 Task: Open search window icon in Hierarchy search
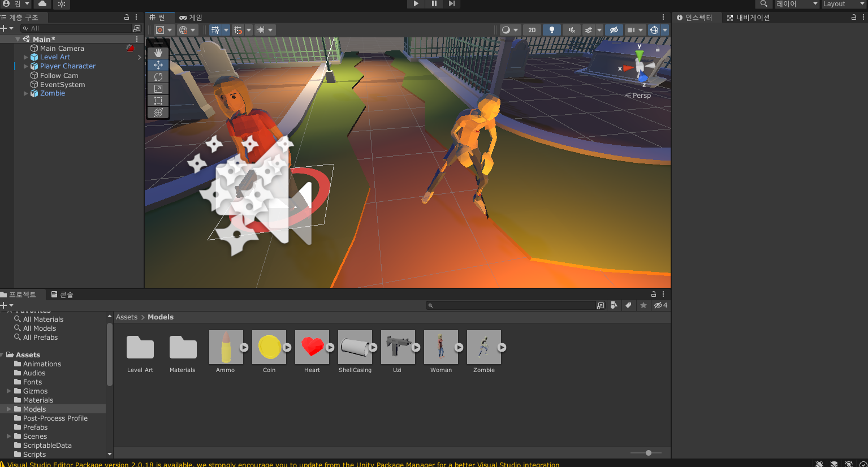point(136,28)
